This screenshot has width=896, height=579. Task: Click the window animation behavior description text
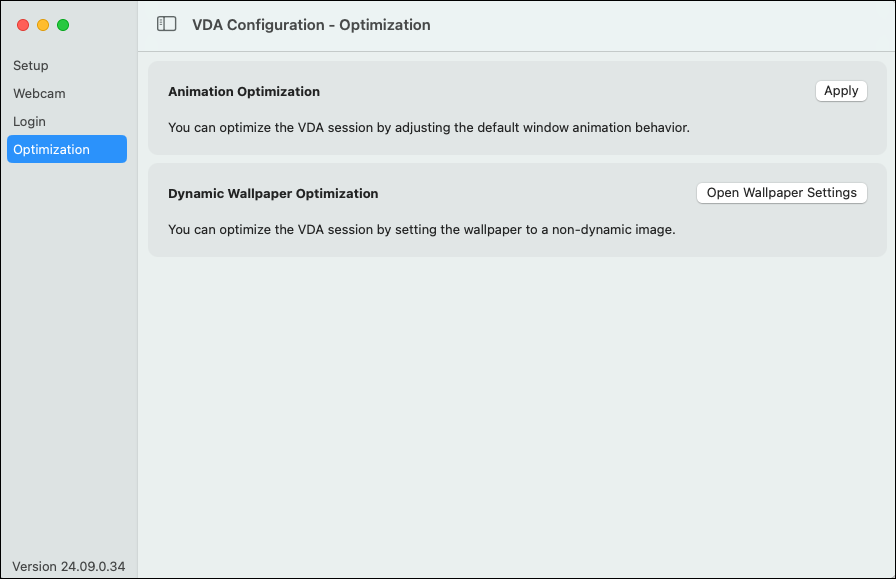(429, 127)
